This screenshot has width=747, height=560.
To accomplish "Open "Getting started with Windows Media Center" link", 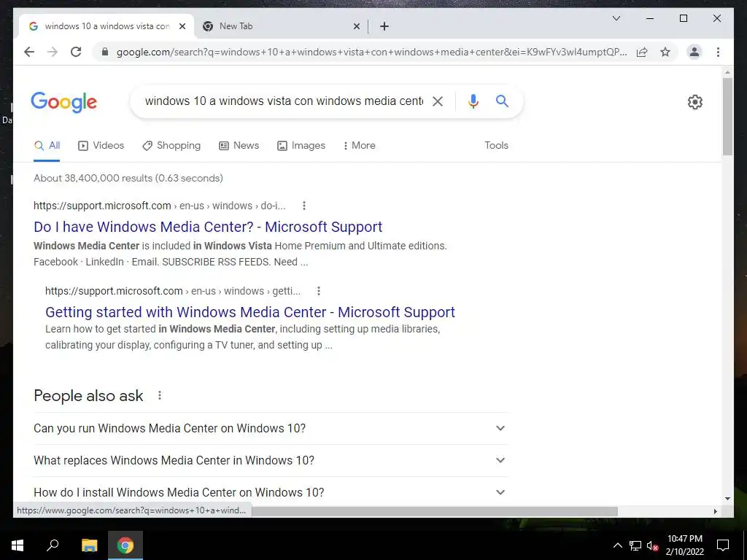I will coord(250,312).
